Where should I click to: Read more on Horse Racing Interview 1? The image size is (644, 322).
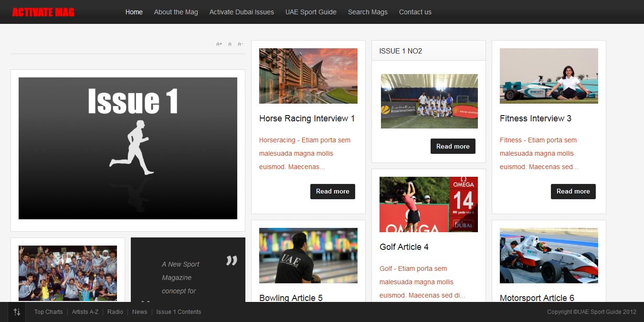pos(333,192)
